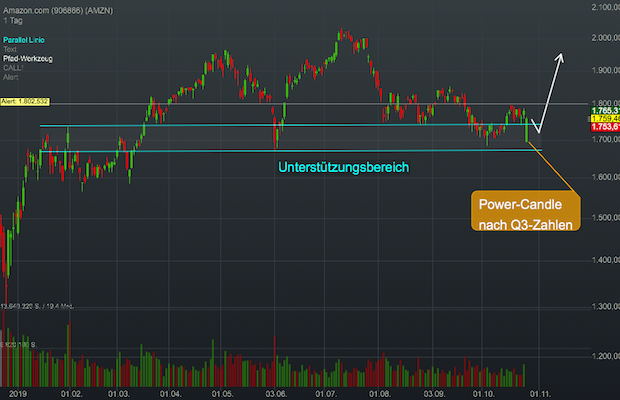Click the red 1.753,61 price badge

[605, 127]
